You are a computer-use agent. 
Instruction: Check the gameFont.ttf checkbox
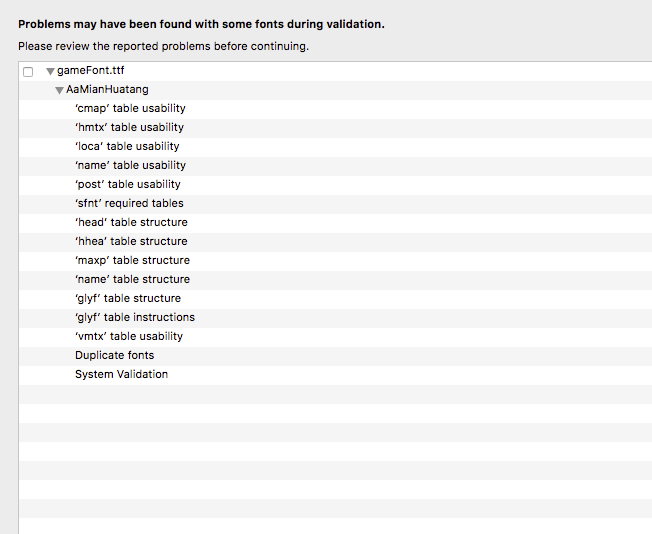pyautogui.click(x=28, y=71)
